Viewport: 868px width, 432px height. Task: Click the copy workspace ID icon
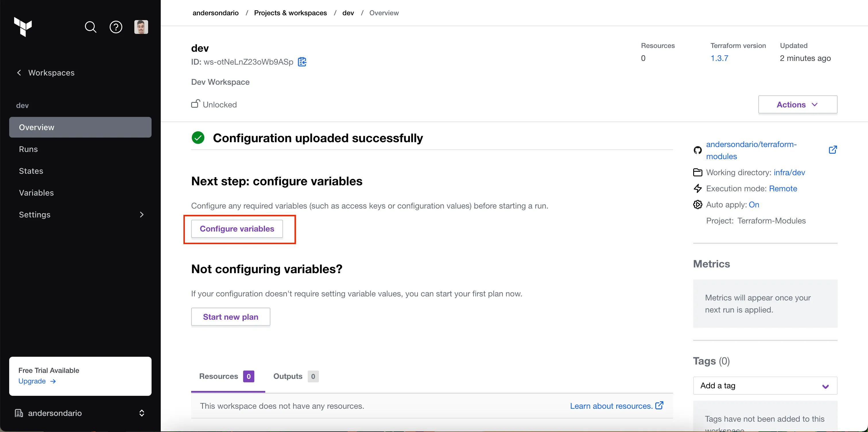(x=302, y=62)
